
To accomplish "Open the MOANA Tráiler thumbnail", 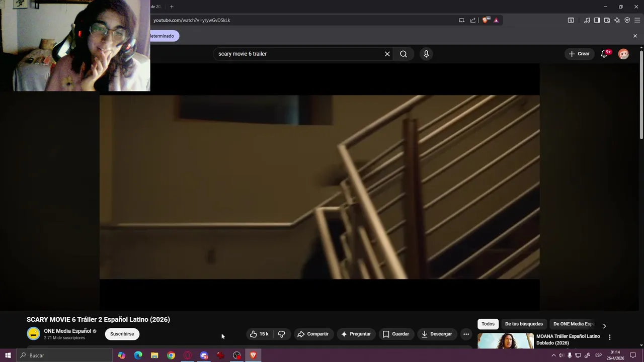I will pyautogui.click(x=506, y=340).
